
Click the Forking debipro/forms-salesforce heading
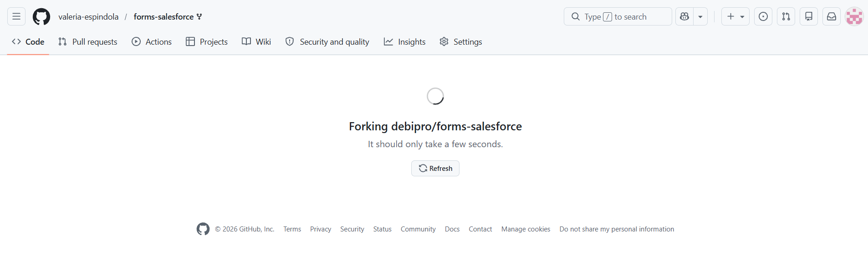point(435,126)
